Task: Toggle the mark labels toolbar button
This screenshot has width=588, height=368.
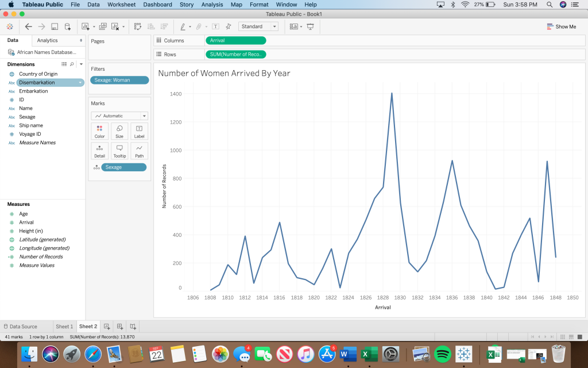Action: click(x=216, y=26)
